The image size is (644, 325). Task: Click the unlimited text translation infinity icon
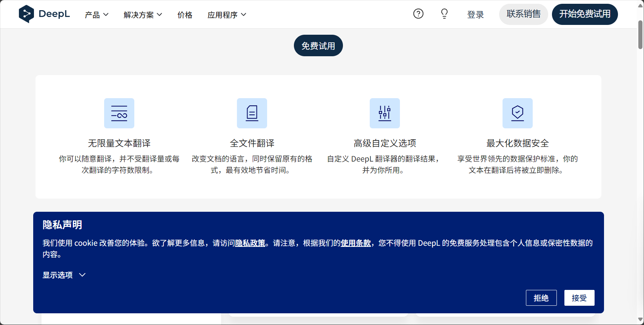119,113
